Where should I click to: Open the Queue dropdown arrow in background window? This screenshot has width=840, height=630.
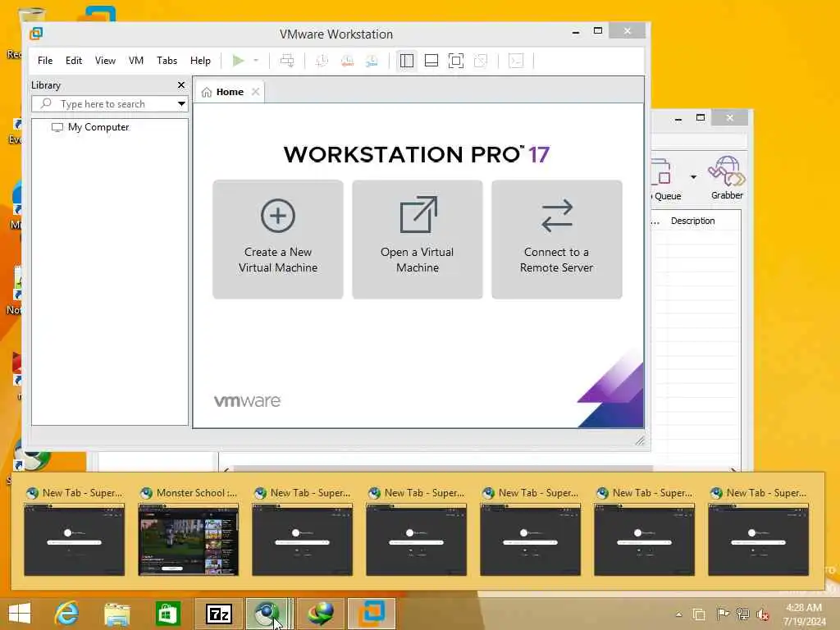693,177
